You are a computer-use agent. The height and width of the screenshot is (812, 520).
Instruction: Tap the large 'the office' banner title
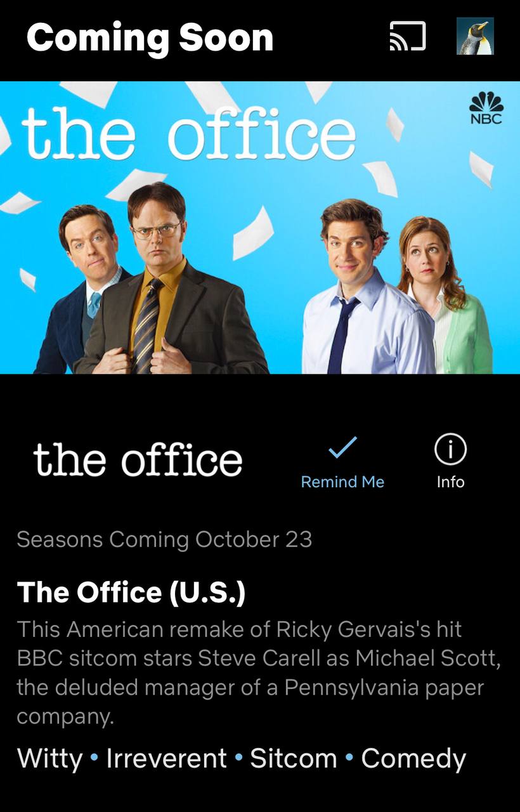coord(189,134)
